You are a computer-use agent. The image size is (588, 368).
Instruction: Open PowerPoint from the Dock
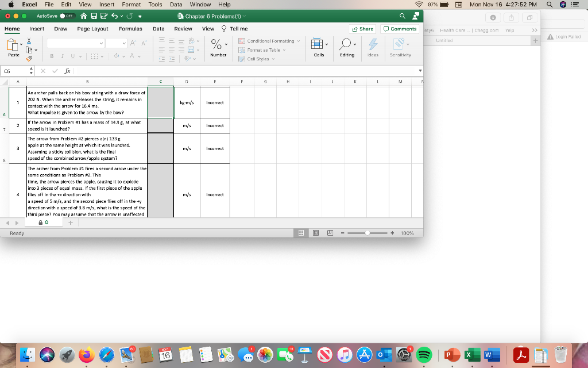pos(452,354)
